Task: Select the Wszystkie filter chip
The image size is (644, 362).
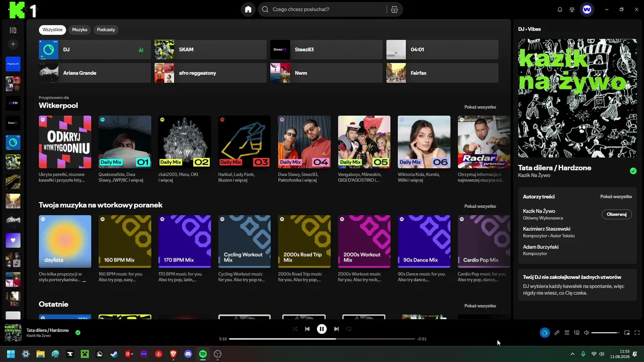Action: tap(52, 30)
